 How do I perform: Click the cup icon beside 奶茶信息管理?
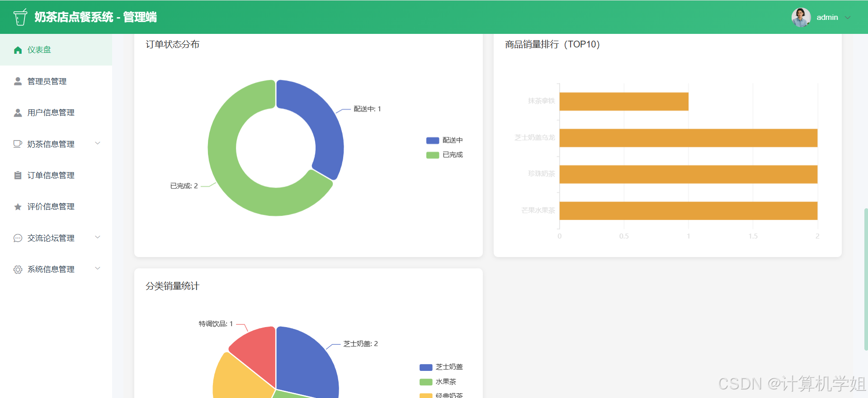click(18, 144)
